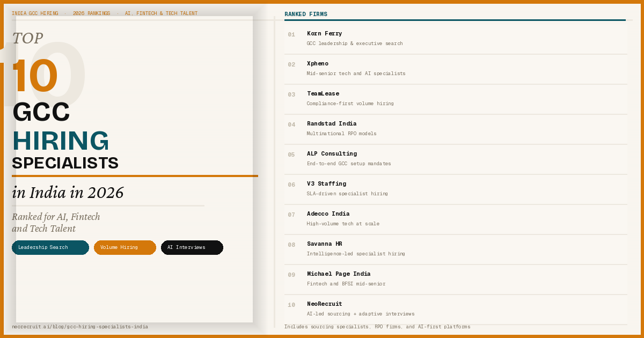The height and width of the screenshot is (338, 644).
Task: Click the rank number 01
Action: pos(291,35)
